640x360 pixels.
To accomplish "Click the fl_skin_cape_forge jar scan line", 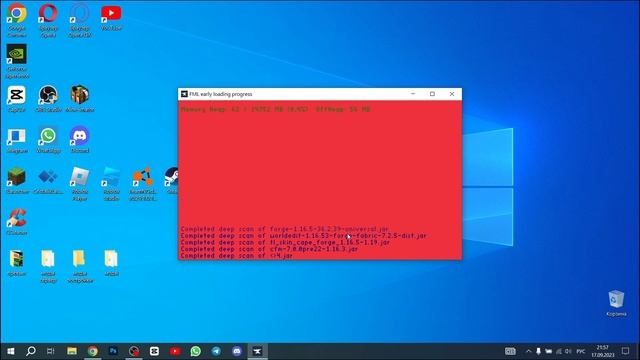I will (285, 242).
